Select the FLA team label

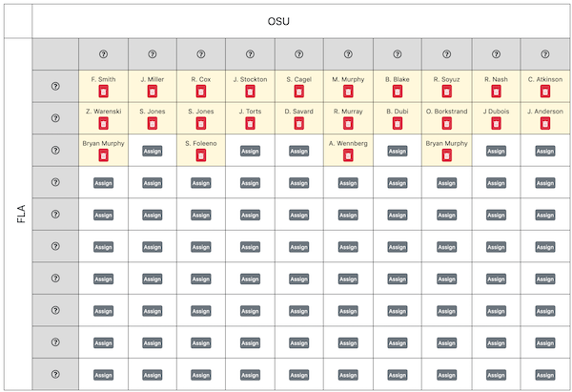click(x=21, y=214)
